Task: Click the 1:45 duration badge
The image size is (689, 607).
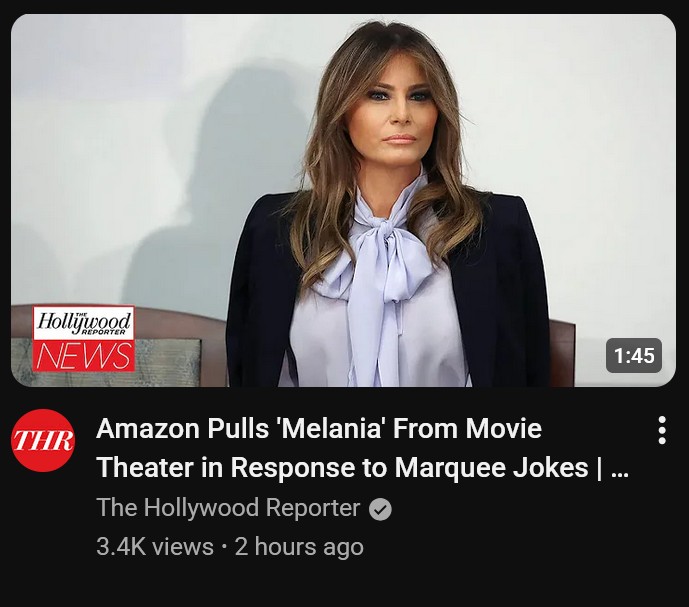Action: [x=634, y=356]
